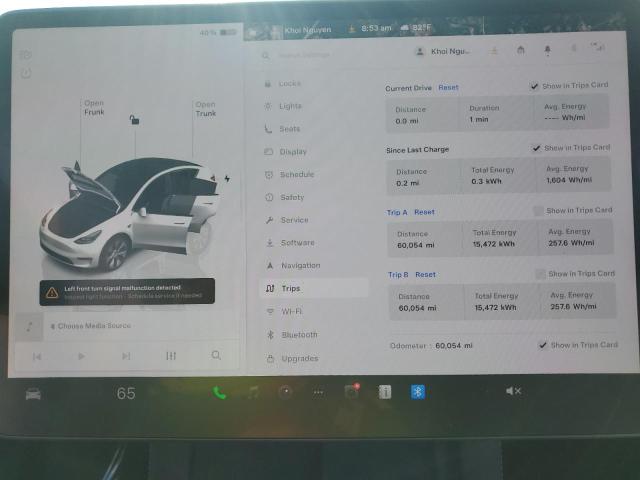
Task: Tap the Search Settings field
Action: 304,55
